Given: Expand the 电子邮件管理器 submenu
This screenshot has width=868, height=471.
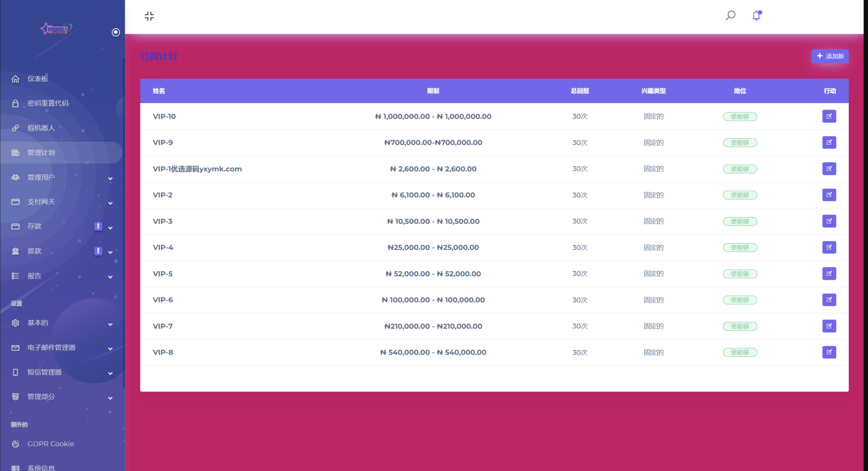Looking at the screenshot, I should pyautogui.click(x=110, y=348).
